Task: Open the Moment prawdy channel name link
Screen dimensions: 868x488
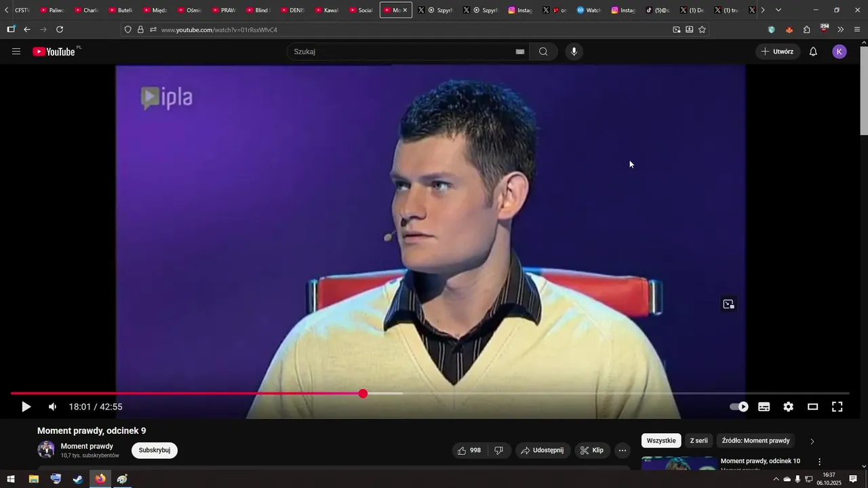Action: click(87, 446)
